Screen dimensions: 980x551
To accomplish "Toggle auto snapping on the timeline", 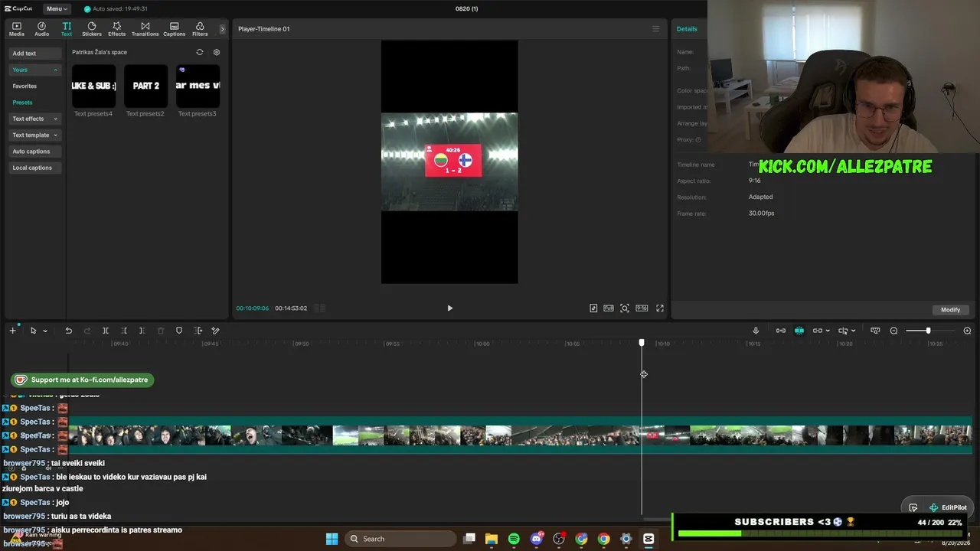I will [x=799, y=331].
